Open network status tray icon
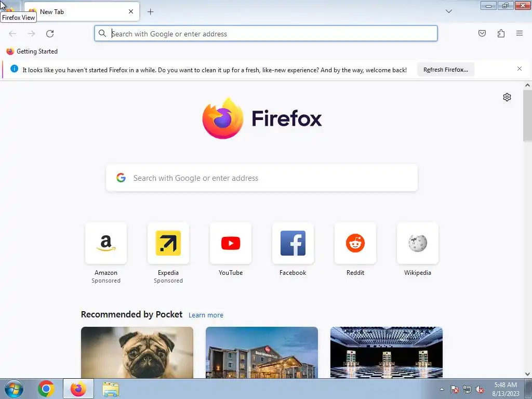Viewport: 532px width, 399px height. tap(467, 389)
